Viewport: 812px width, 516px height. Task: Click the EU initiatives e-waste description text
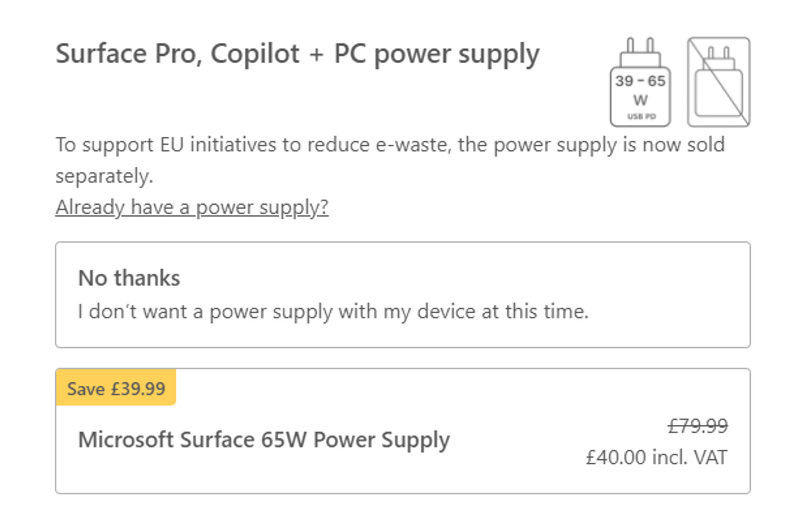click(390, 160)
